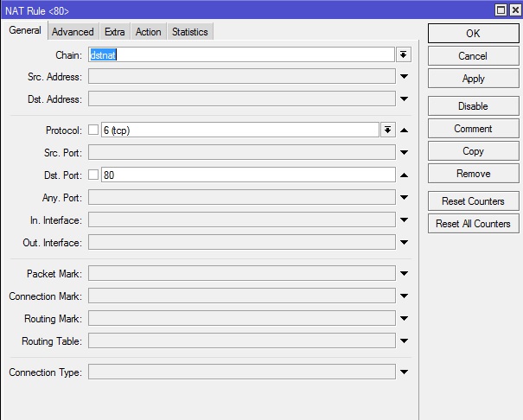This screenshot has width=523, height=420.
Task: Open the Chain dropdown list
Action: (404, 54)
